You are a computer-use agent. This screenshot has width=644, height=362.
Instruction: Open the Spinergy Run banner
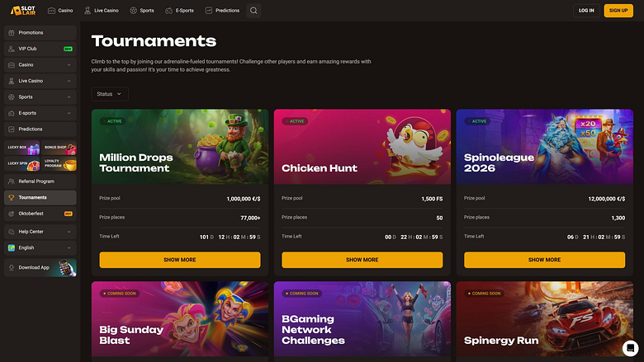click(545, 319)
